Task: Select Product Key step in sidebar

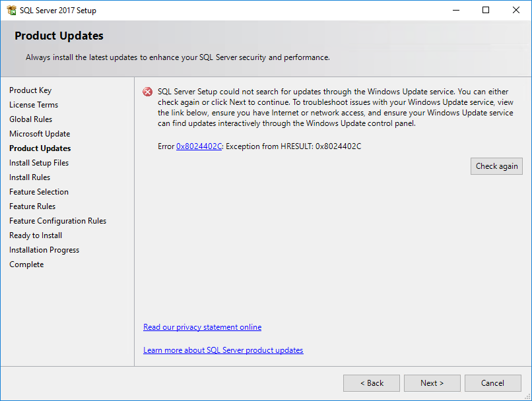Action: point(30,90)
